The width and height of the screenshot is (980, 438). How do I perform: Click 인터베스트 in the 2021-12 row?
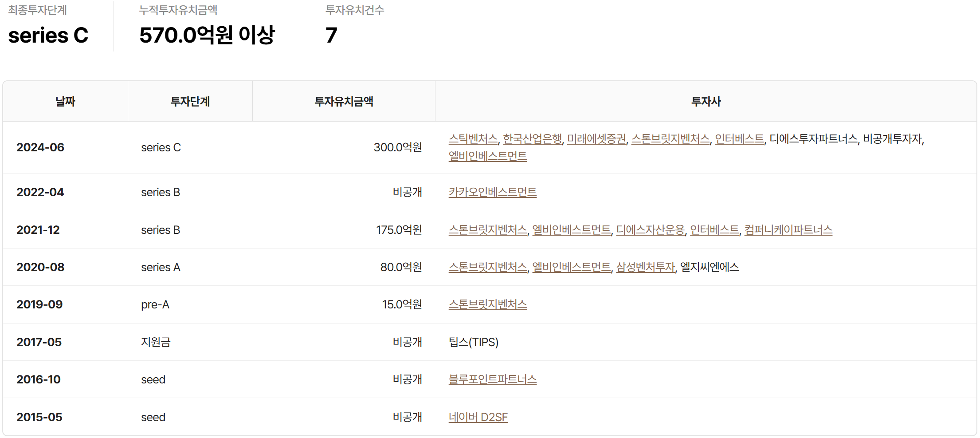click(x=714, y=230)
